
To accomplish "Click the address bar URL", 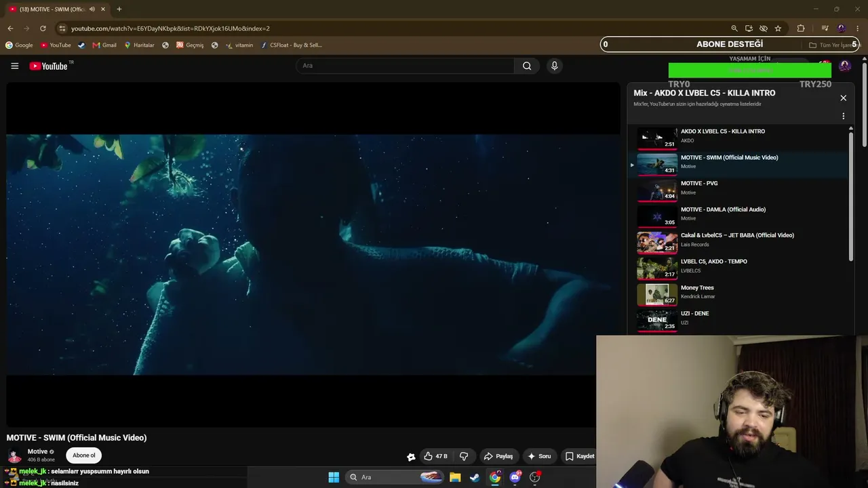I will pos(170,28).
